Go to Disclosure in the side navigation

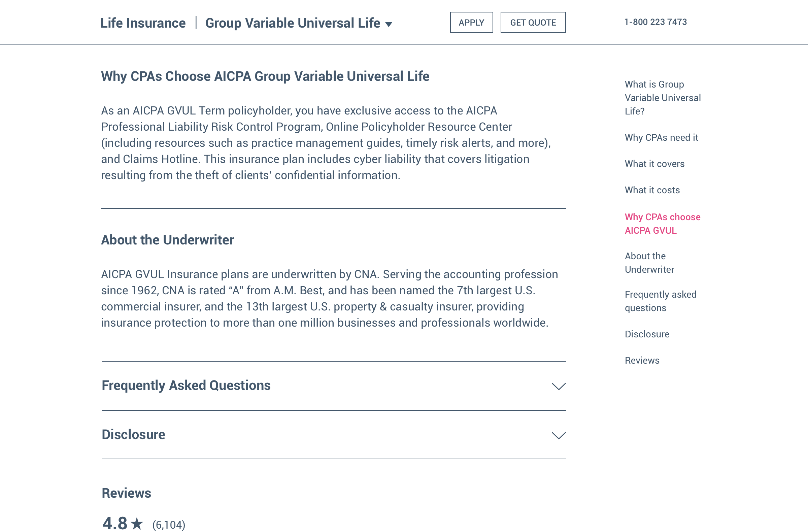coord(647,334)
